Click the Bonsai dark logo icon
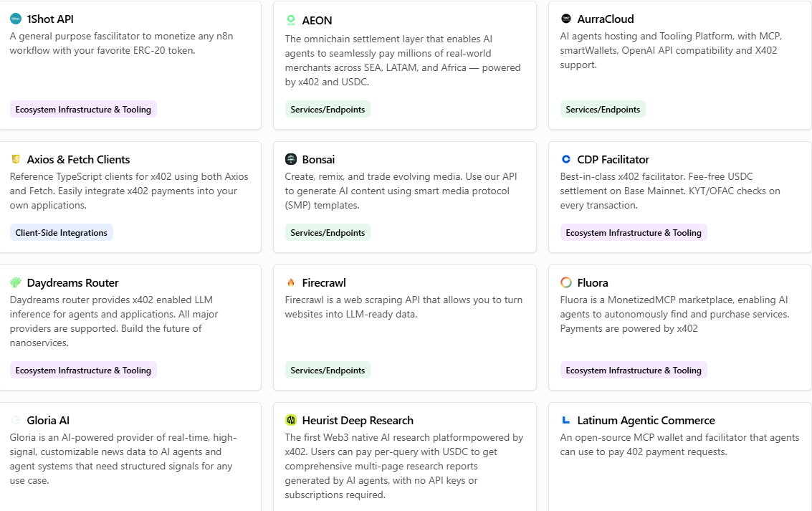 tap(291, 160)
